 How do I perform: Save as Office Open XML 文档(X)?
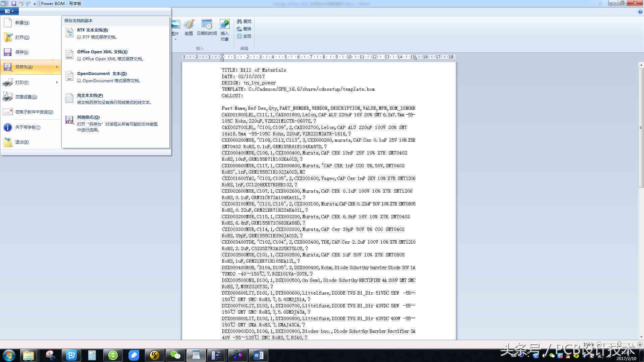point(115,55)
